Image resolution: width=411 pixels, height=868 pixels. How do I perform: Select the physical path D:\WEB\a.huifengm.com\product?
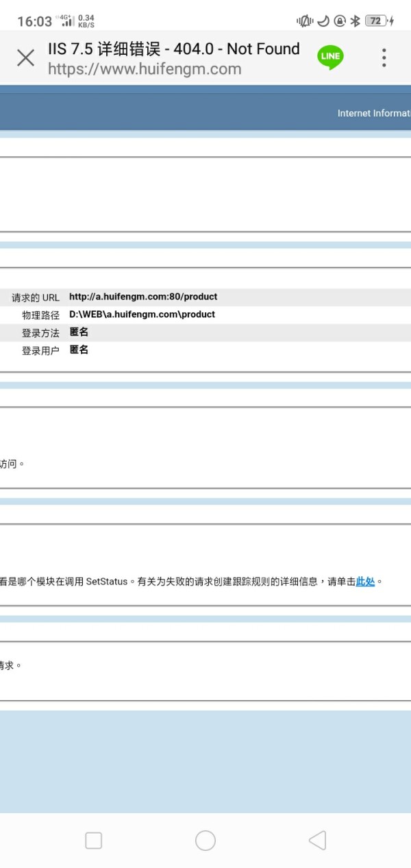(x=142, y=314)
